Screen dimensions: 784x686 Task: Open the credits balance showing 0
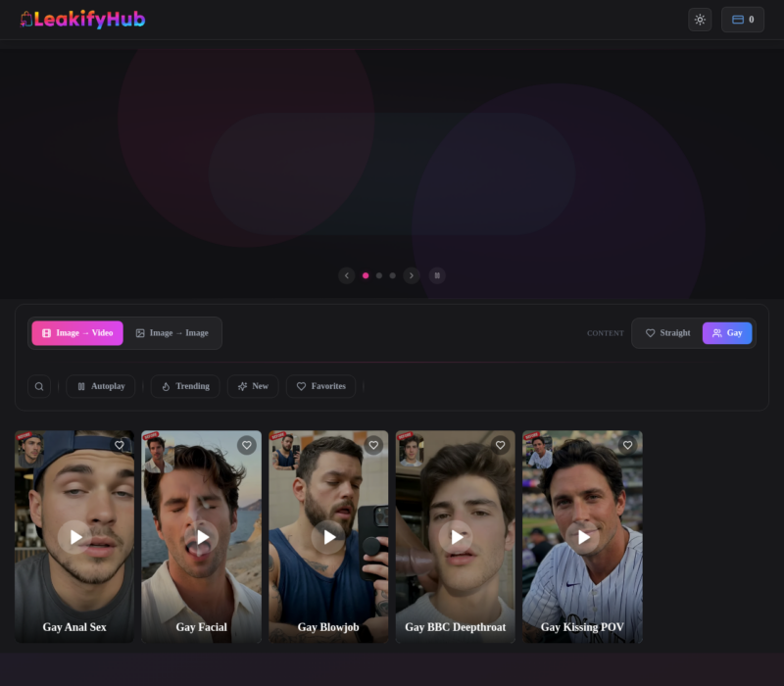742,20
